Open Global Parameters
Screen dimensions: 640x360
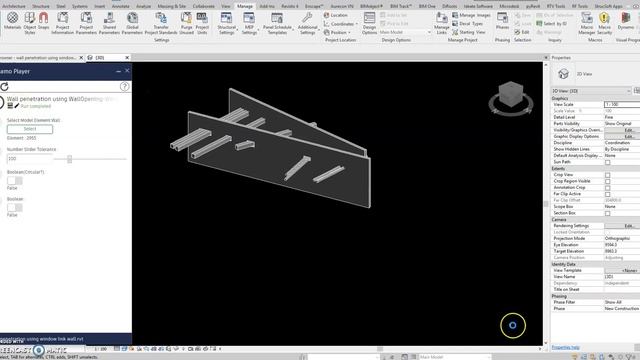tap(132, 22)
